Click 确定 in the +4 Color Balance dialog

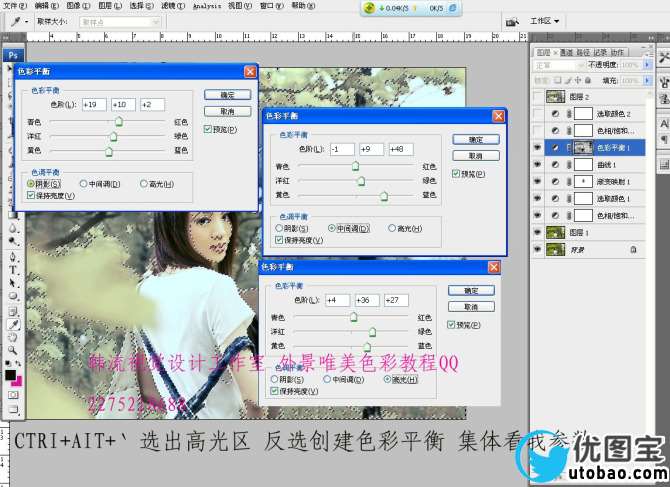471,290
